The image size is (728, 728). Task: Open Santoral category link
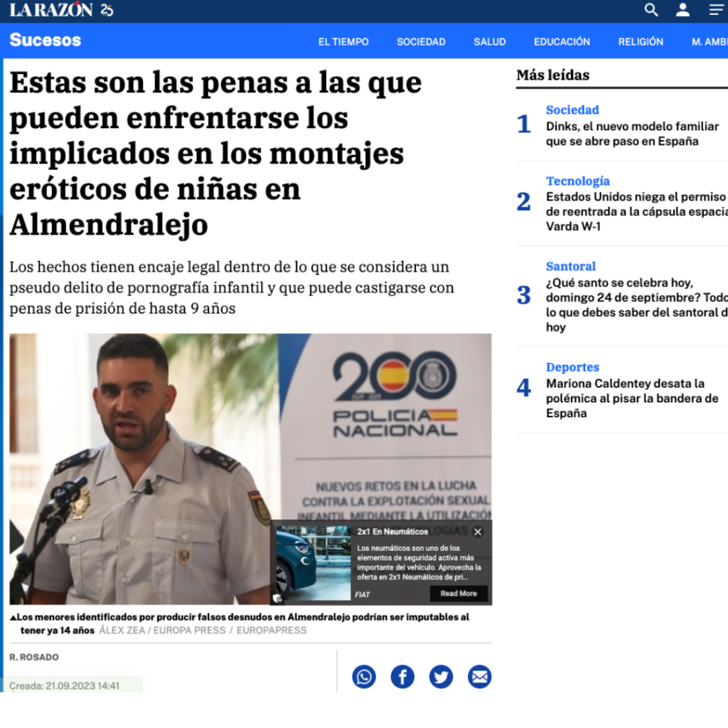[x=571, y=267]
